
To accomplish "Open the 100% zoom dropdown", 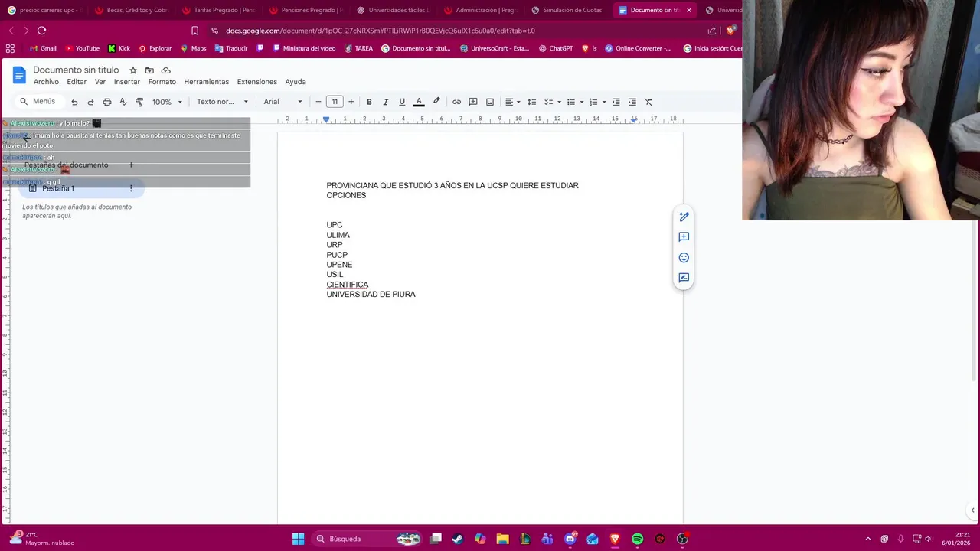I will [x=167, y=102].
